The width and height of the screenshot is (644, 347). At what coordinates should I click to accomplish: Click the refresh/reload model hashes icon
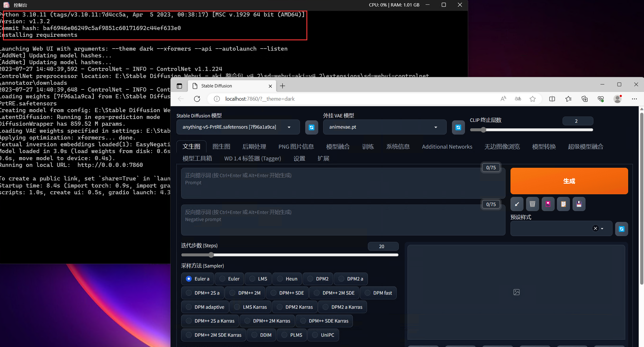pos(311,127)
